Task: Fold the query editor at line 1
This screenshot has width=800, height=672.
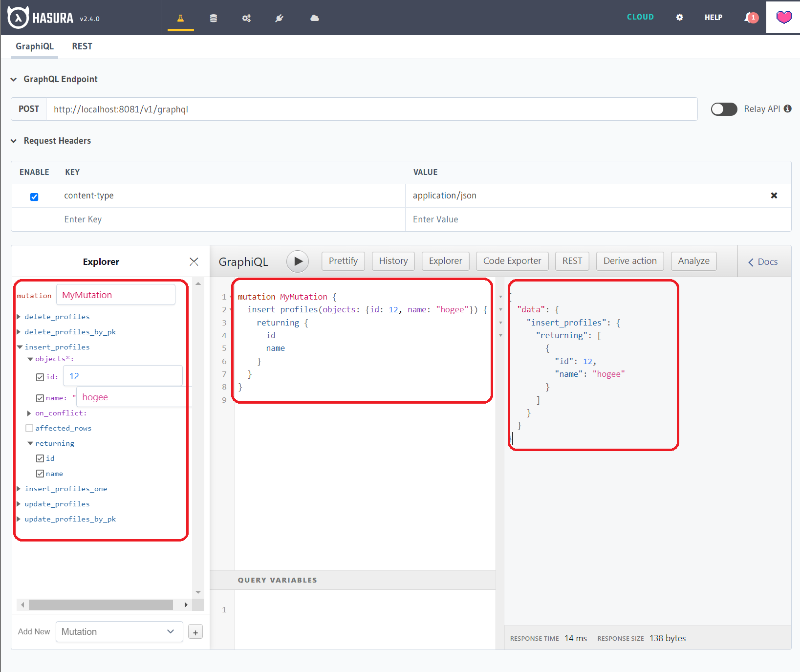Action: click(231, 297)
